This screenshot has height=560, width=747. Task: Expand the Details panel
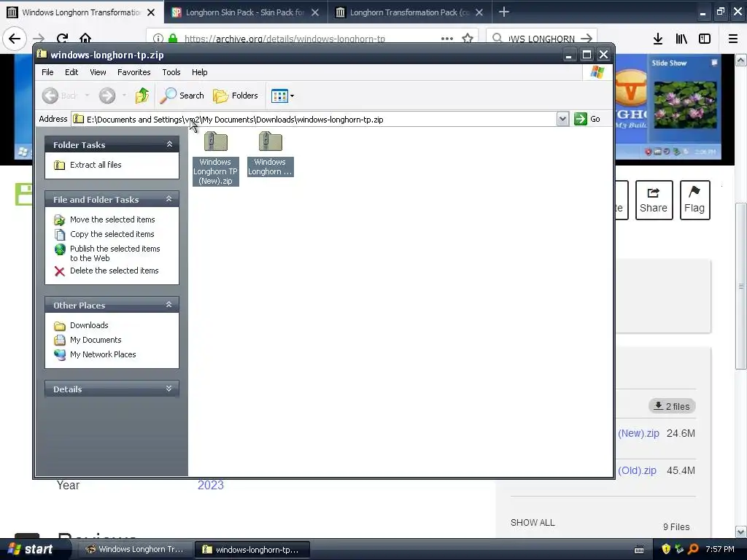169,389
